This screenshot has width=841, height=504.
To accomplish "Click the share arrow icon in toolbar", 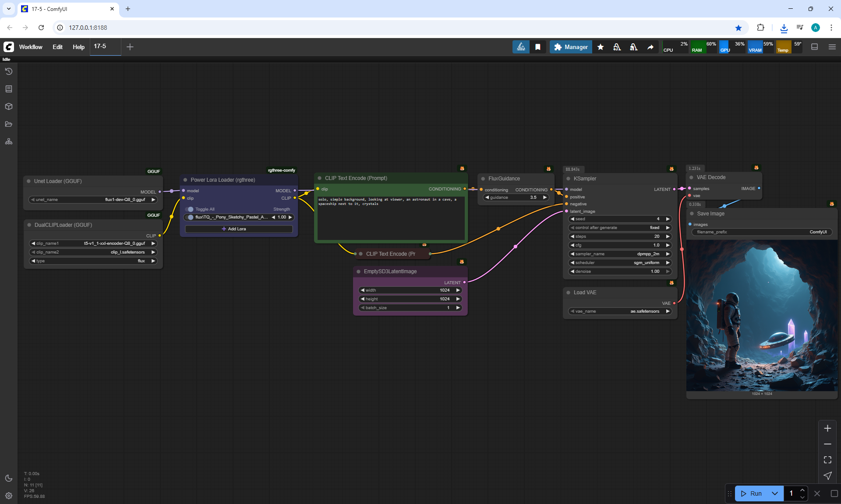I will (650, 47).
